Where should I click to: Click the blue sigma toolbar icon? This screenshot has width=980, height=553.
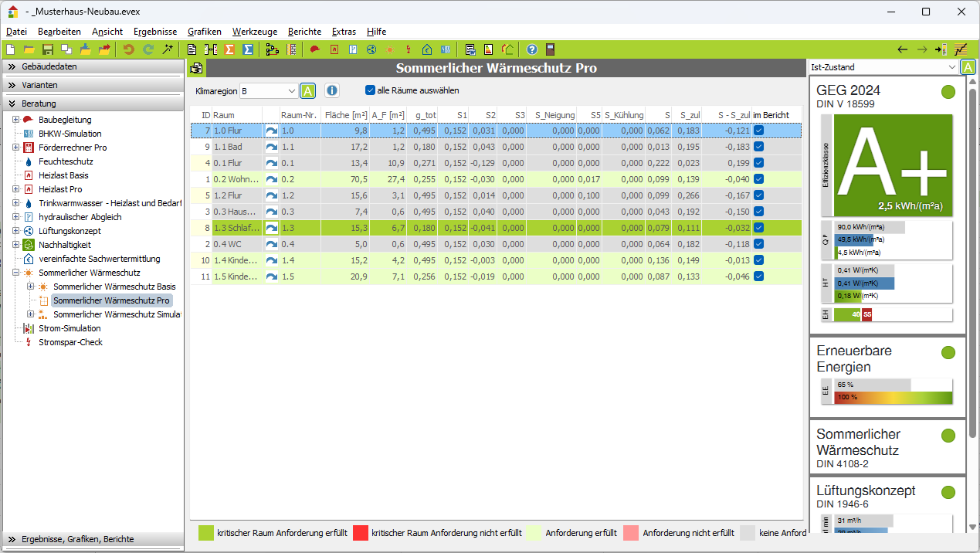(248, 49)
